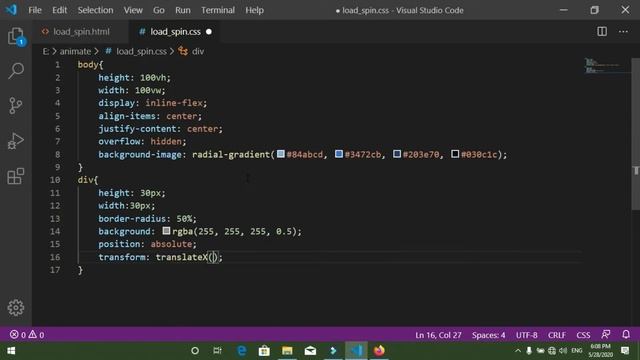Open the Source Control view
Image resolution: width=640 pixels, height=360 pixels.
pyautogui.click(x=16, y=105)
